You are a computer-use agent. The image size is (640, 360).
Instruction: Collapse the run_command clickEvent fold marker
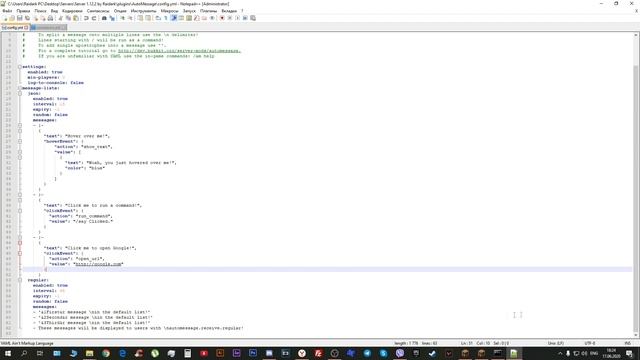(x=20, y=211)
